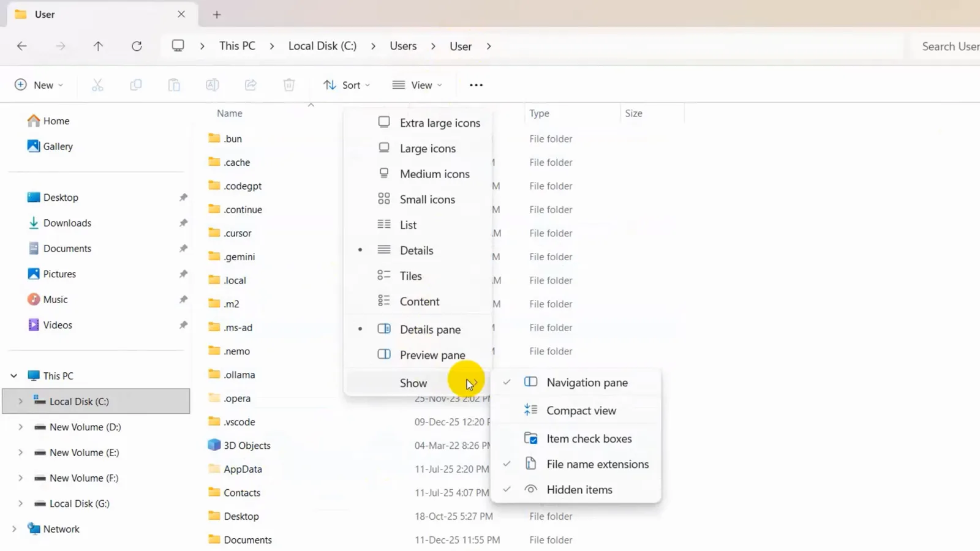Go back with the Back arrow
Image resolution: width=980 pixels, height=551 pixels.
tap(22, 46)
